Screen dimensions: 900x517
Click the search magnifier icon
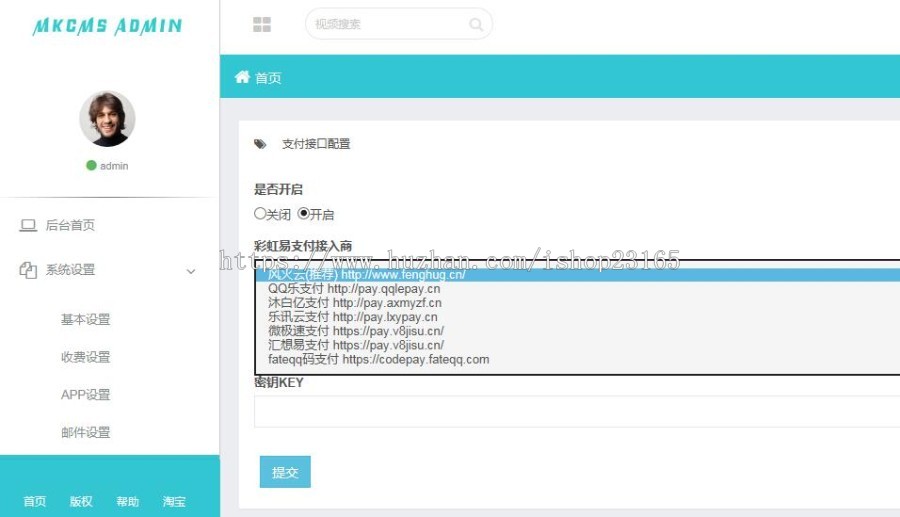(476, 24)
